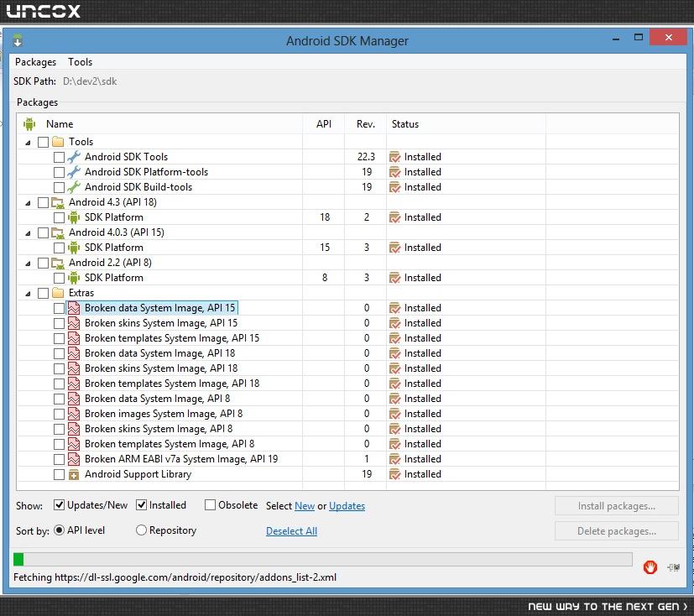
Task: Click the D:\dev2\sdk SDK path text
Action: click(90, 81)
